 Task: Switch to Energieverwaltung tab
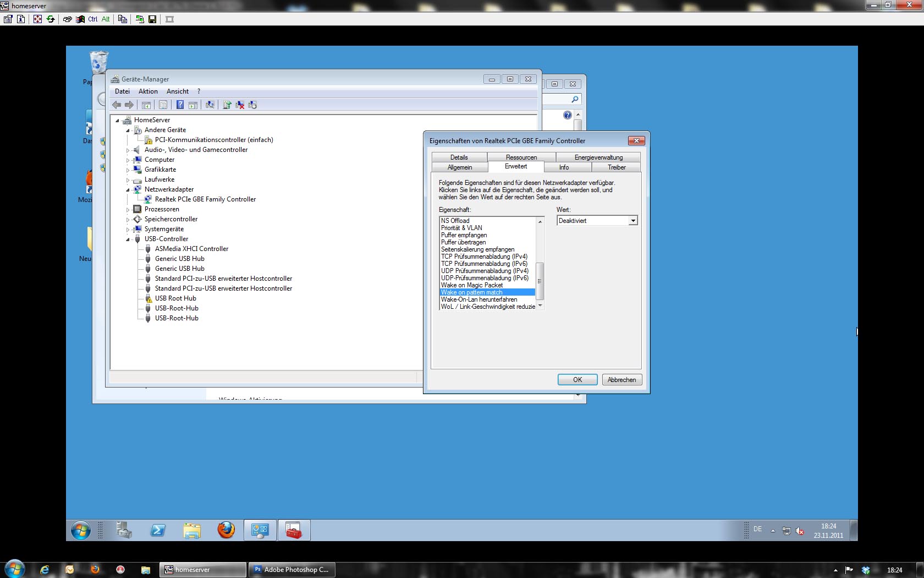coord(598,157)
